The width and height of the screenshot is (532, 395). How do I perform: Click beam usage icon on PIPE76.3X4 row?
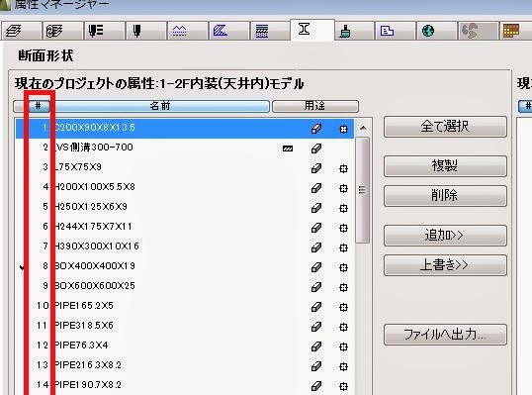[316, 346]
